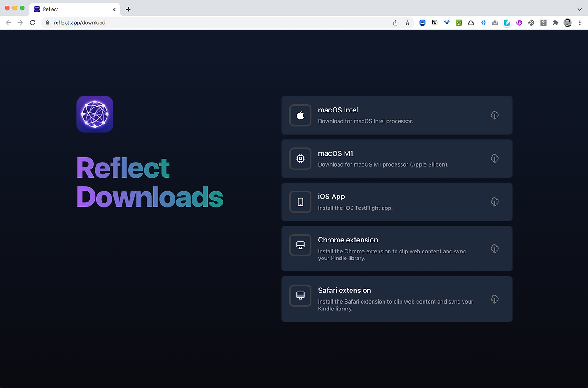
Task: Click the Chrome extension Kindle library description
Action: 392,255
